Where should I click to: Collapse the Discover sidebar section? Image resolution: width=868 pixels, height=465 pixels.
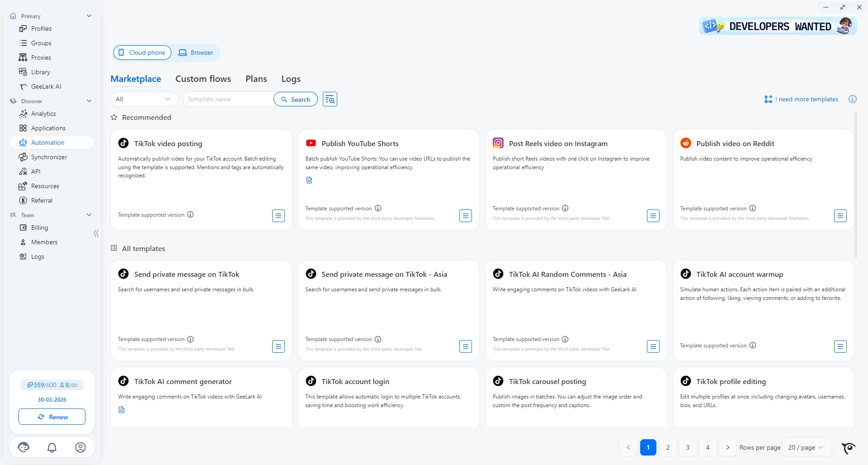[x=89, y=101]
